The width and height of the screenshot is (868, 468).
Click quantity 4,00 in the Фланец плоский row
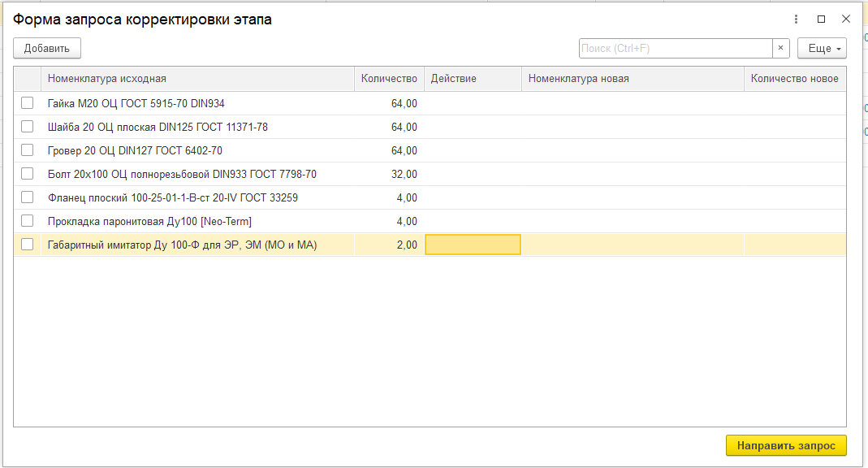tap(407, 197)
